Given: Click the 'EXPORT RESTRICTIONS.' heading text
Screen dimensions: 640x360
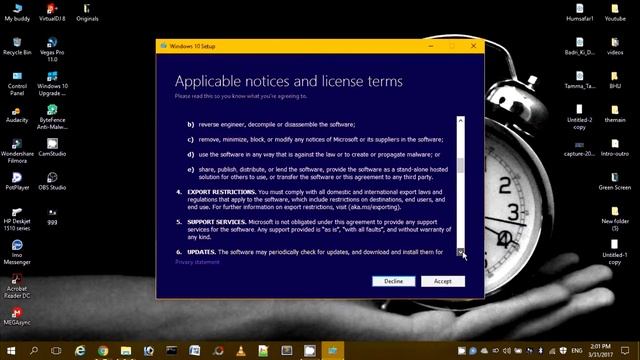Looking at the screenshot, I should pyautogui.click(x=222, y=192).
